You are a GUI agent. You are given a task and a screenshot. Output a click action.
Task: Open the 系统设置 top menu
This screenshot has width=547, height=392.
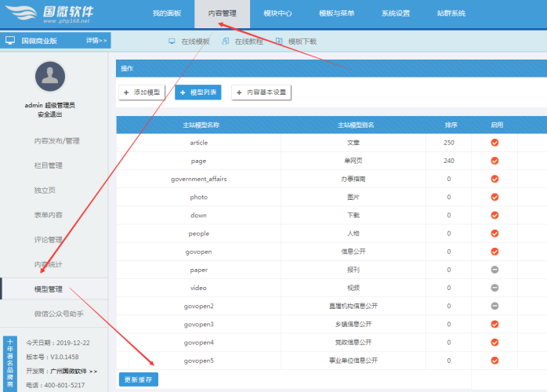pos(395,14)
